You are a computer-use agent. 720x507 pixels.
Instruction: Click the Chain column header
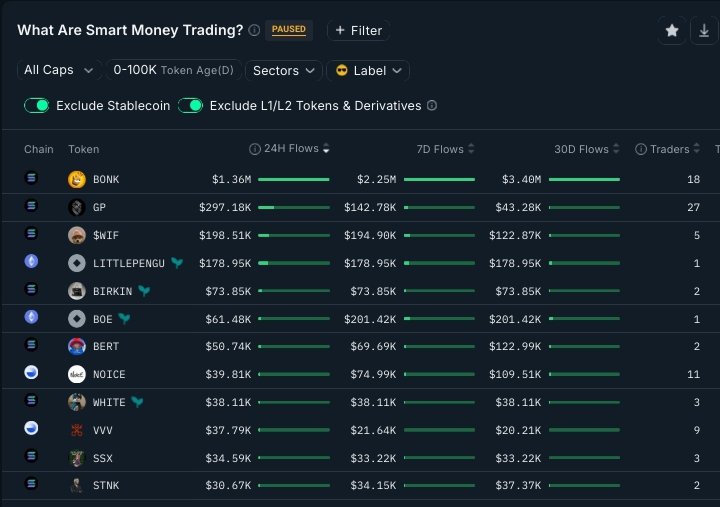tap(39, 149)
